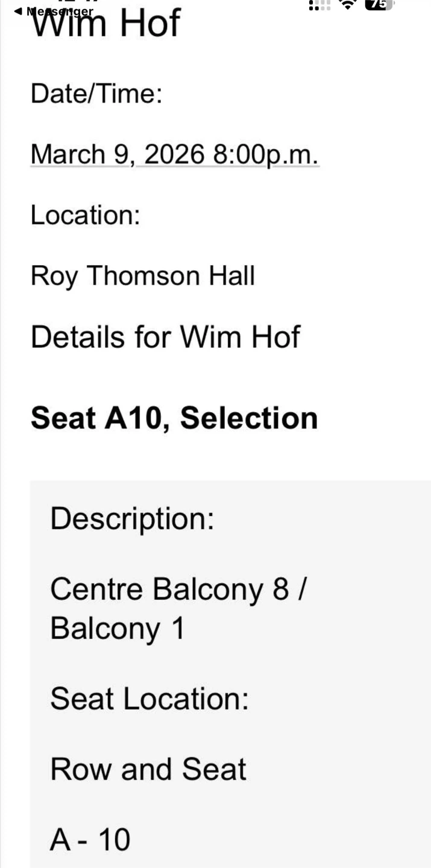This screenshot has width=431, height=868.
Task: Tap the A - 10 seat value
Action: (x=90, y=840)
